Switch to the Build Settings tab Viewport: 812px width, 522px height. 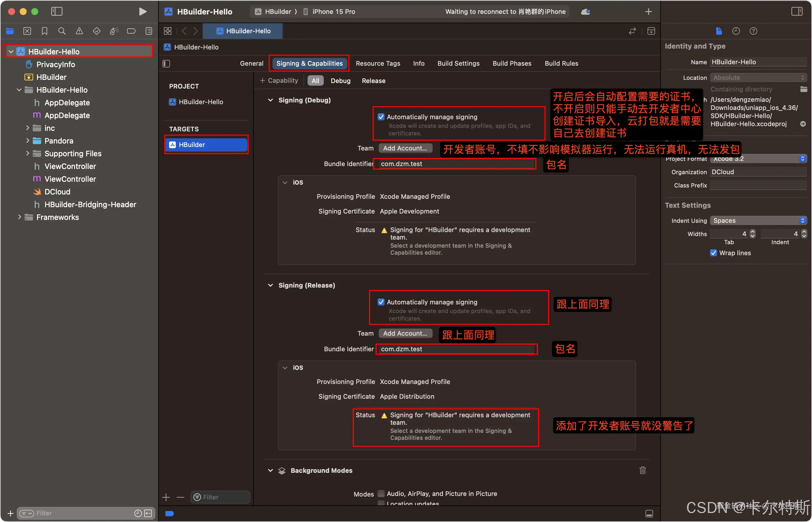(x=458, y=63)
